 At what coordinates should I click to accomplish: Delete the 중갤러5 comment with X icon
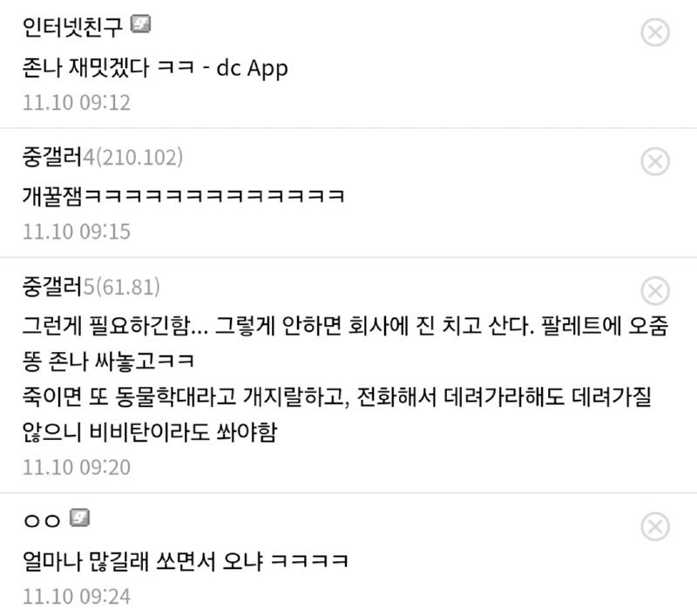pos(655,291)
